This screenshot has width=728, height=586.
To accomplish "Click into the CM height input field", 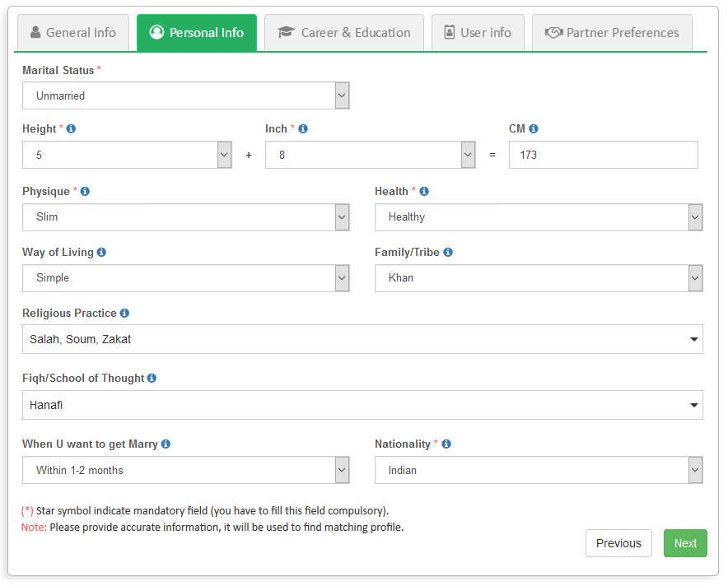I will pyautogui.click(x=603, y=155).
